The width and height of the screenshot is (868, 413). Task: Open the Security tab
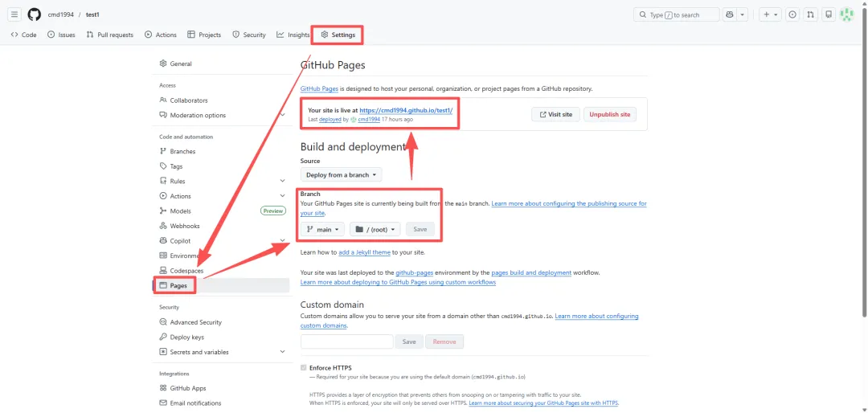click(x=249, y=35)
